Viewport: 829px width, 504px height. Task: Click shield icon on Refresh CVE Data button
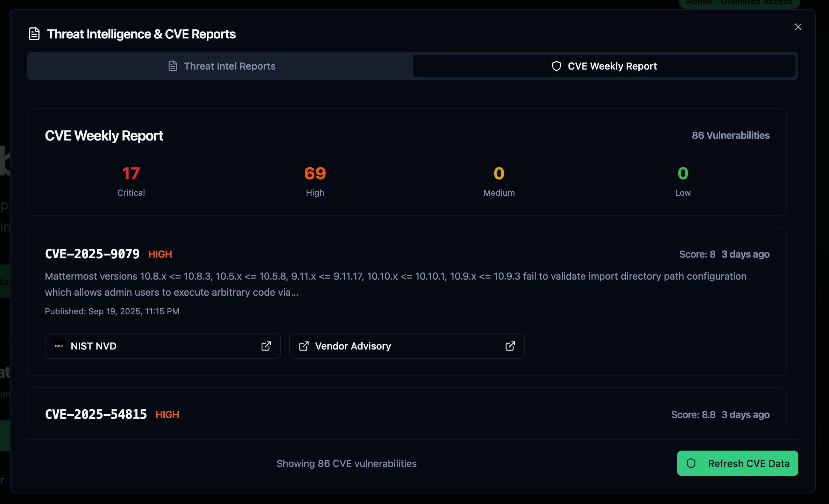[x=691, y=463]
